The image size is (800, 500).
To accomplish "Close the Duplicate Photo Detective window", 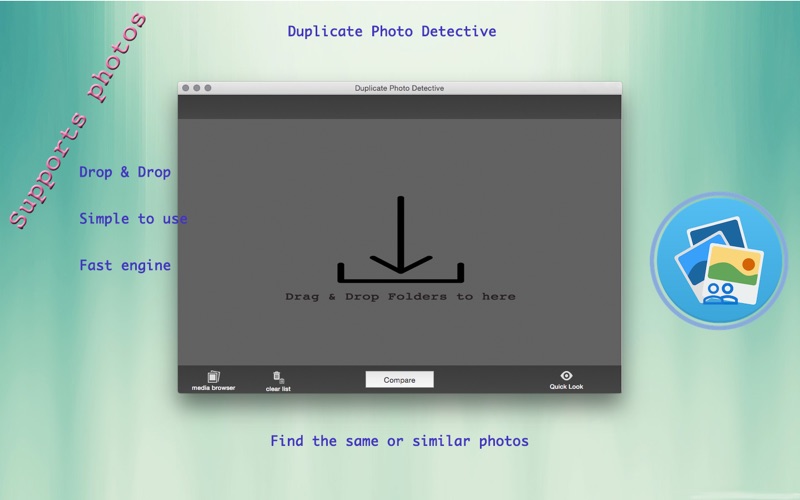I will click(x=186, y=88).
